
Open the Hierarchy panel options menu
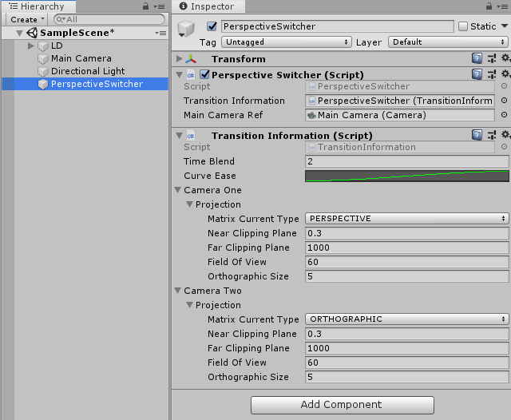(160, 6)
